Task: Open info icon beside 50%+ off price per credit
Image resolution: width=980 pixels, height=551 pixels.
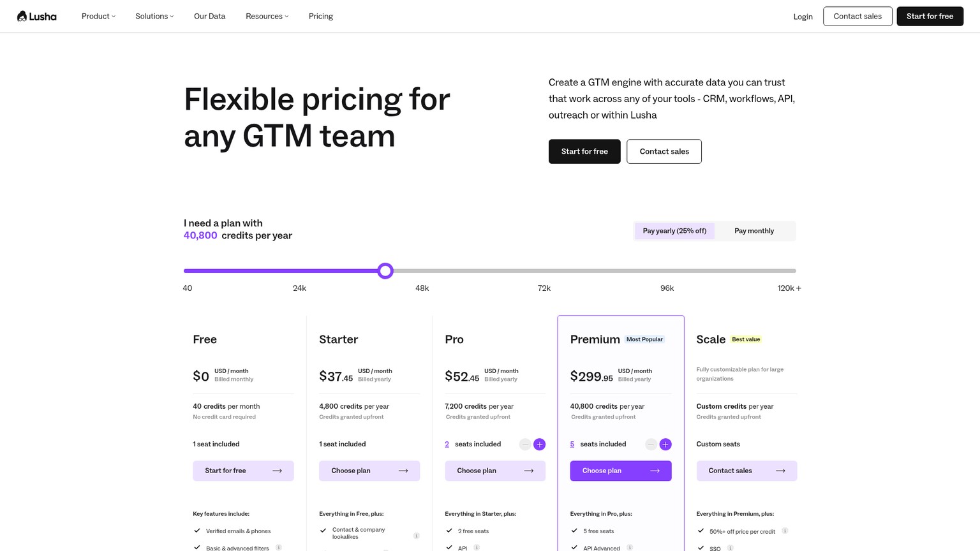Action: [785, 531]
